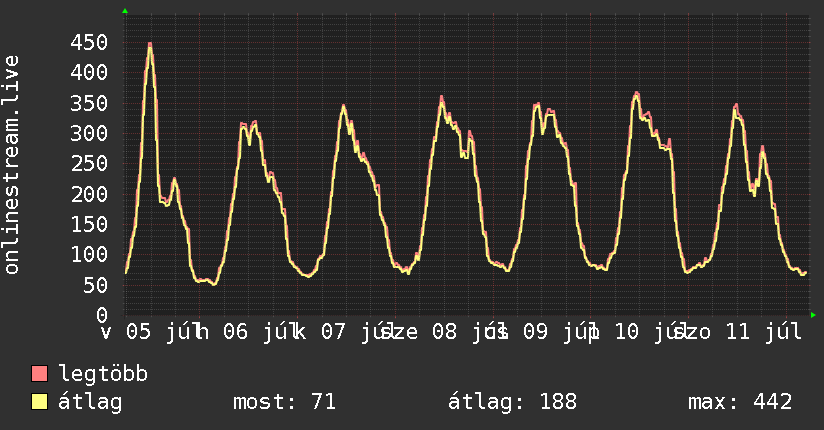Select the 'most: 71' current value text
The height and width of the screenshot is (430, 824).
coord(284,402)
